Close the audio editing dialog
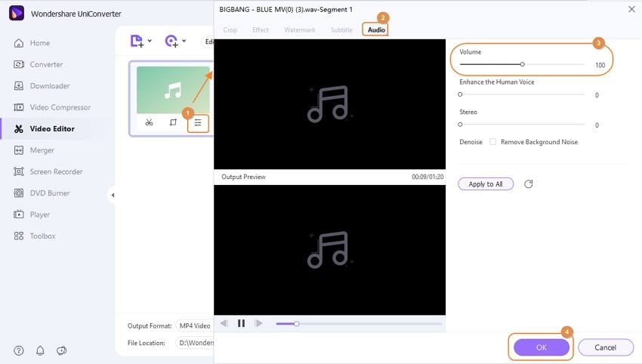Image resolution: width=642 pixels, height=364 pixels. pos(631,9)
